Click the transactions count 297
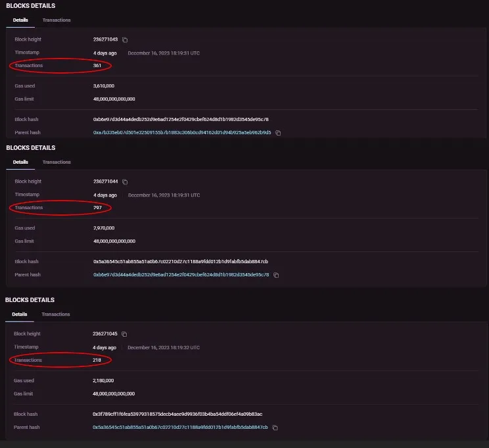 97,208
